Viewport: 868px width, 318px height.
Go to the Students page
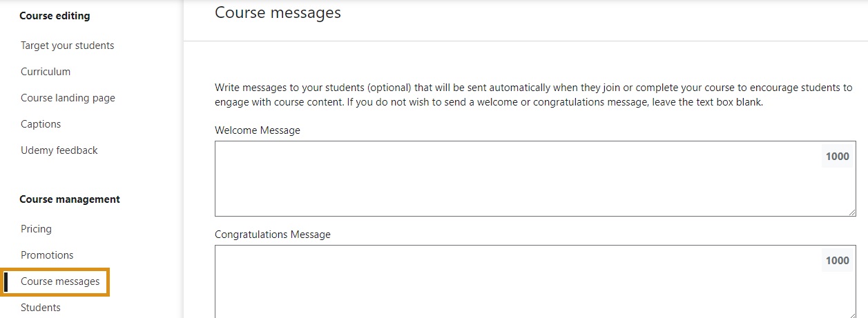(x=41, y=308)
